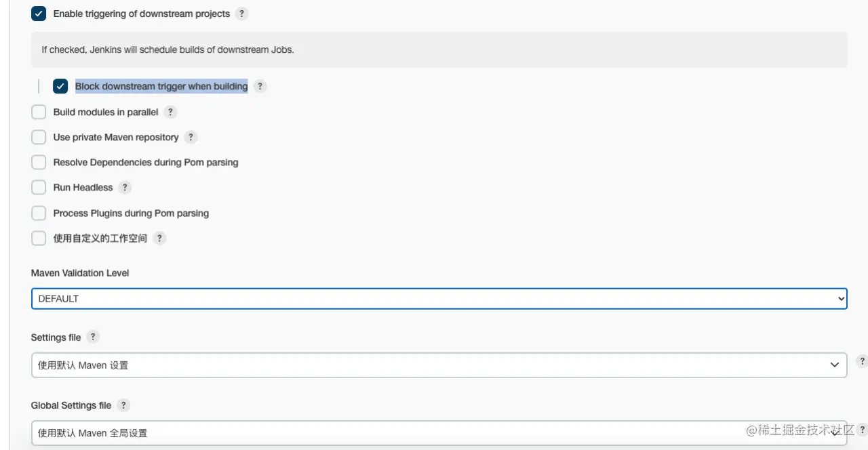Screen dimensions: 868x450
Task: Open help for Block downstream trigger when building
Action: point(260,86)
